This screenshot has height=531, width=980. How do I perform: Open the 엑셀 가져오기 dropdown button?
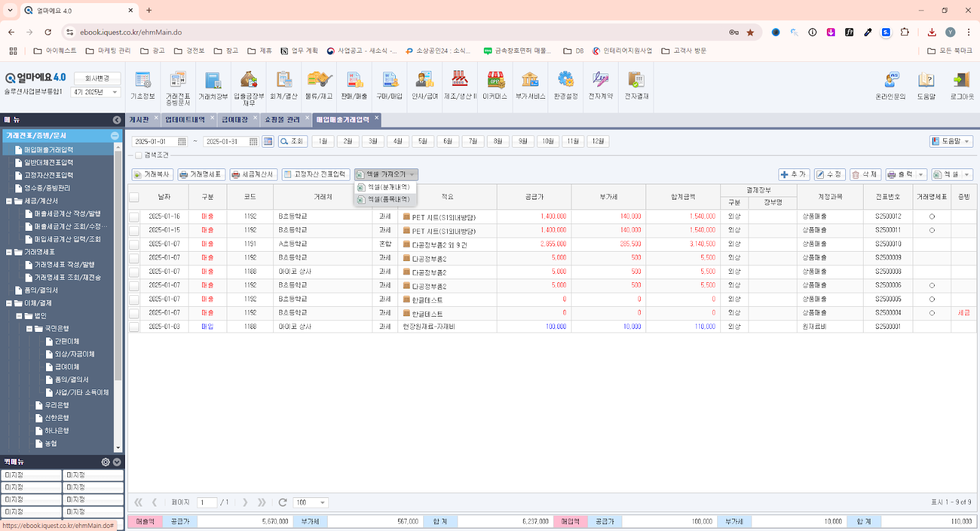(386, 175)
